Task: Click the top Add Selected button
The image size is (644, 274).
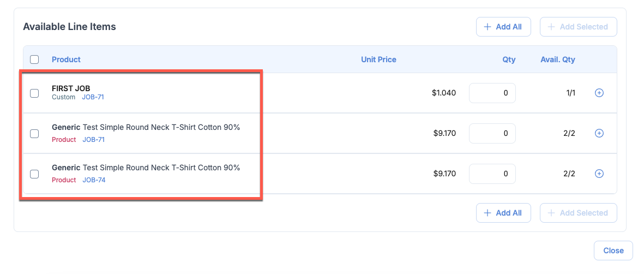Action: 578,27
